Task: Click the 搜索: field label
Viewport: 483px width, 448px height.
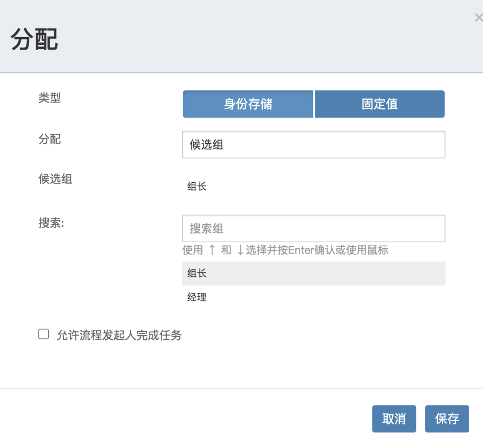Action: 51,223
